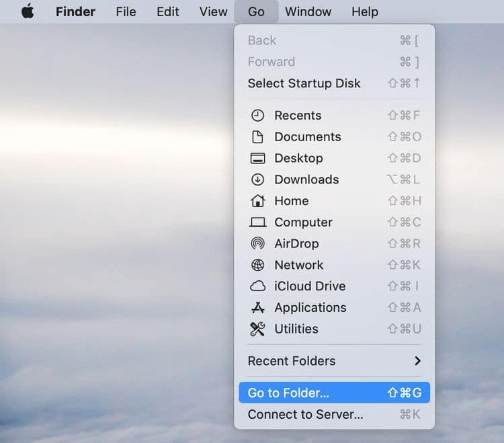
Task: Click the Applications icon
Action: coord(257,308)
